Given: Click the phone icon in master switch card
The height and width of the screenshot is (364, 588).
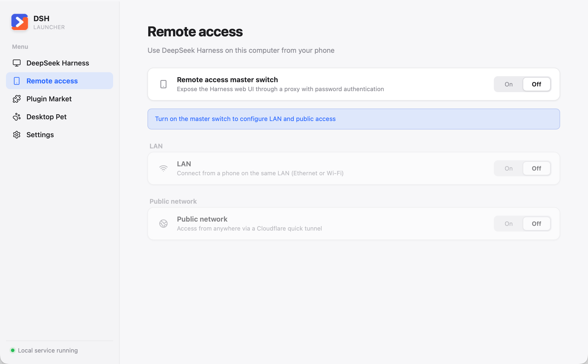Looking at the screenshot, I should pyautogui.click(x=163, y=84).
